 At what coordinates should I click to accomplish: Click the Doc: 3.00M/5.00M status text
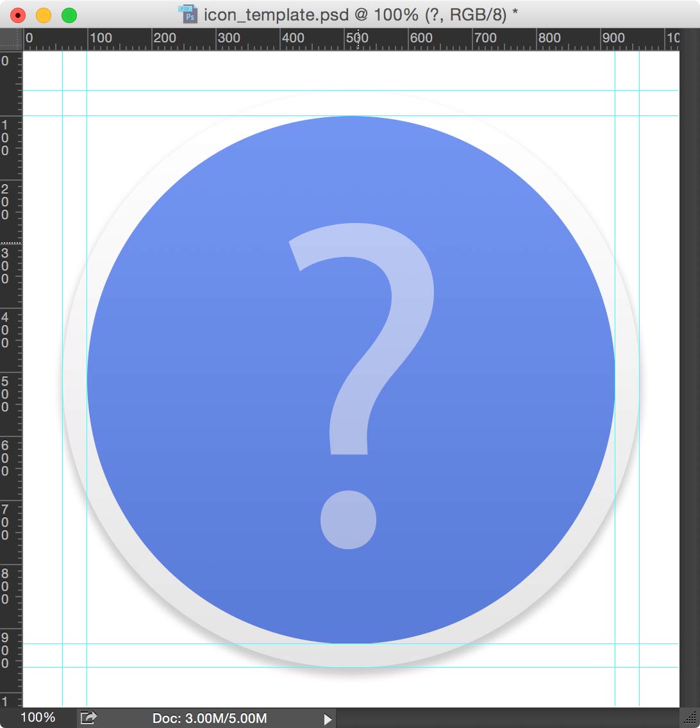pos(210,718)
